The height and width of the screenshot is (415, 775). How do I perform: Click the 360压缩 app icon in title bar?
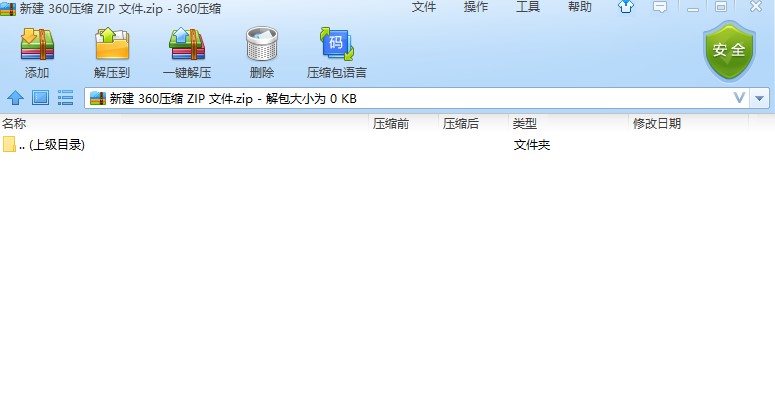[x=8, y=8]
